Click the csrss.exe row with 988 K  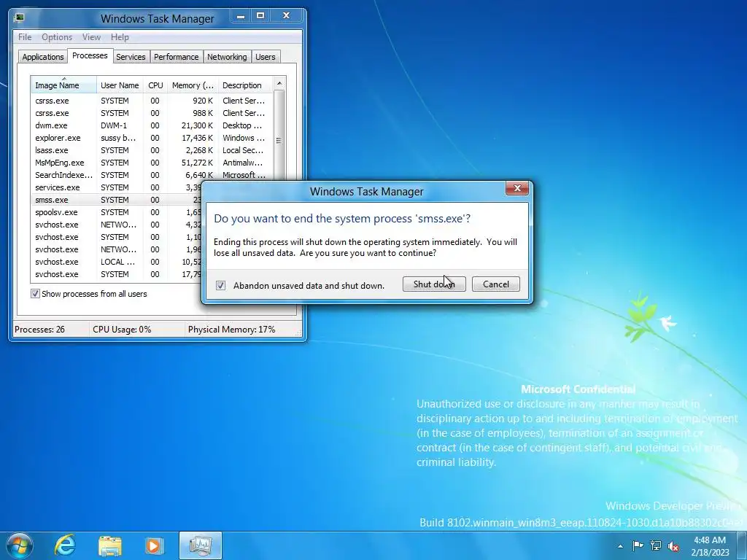(x=152, y=113)
